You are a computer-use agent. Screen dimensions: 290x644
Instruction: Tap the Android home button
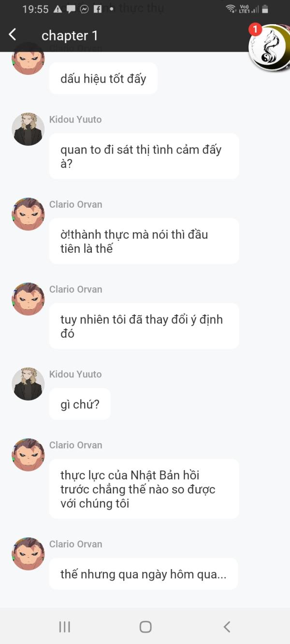tap(145, 627)
